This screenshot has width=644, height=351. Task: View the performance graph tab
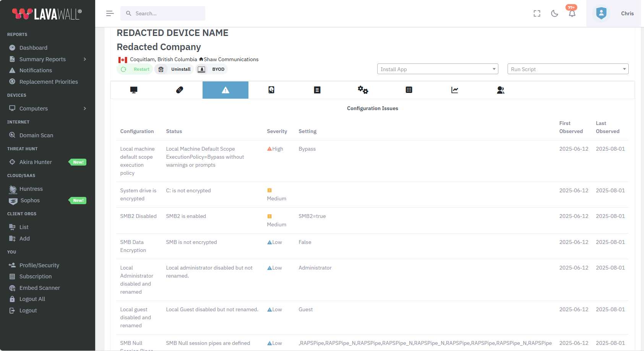pos(454,90)
